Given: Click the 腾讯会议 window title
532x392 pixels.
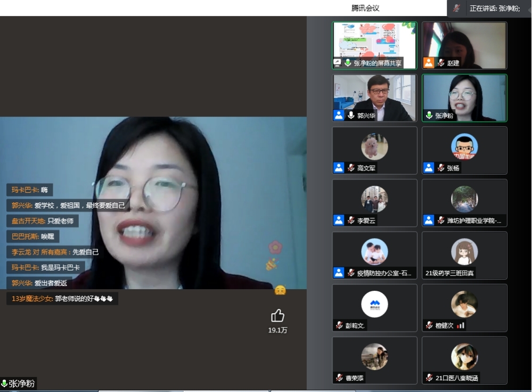Looking at the screenshot, I should (x=365, y=8).
